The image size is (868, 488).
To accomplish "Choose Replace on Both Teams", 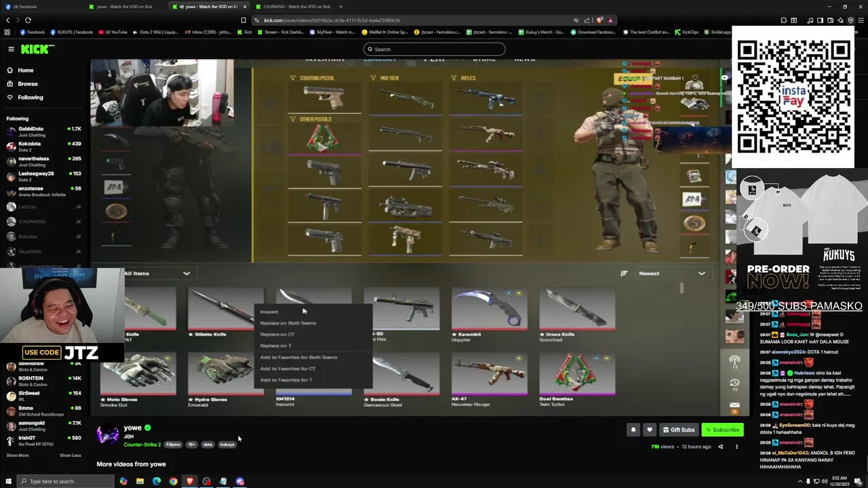I will pyautogui.click(x=288, y=323).
